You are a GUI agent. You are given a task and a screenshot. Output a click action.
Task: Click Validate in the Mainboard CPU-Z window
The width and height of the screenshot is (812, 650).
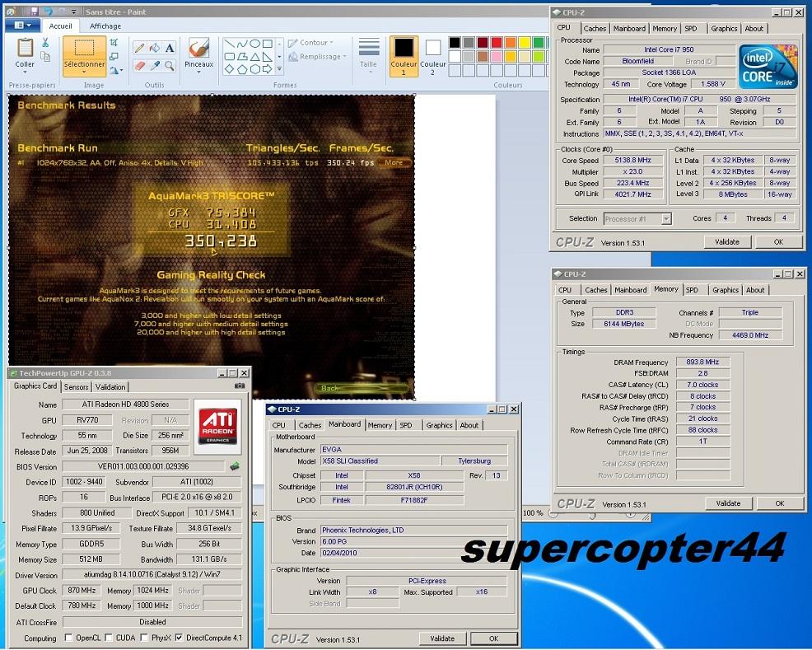[442, 638]
